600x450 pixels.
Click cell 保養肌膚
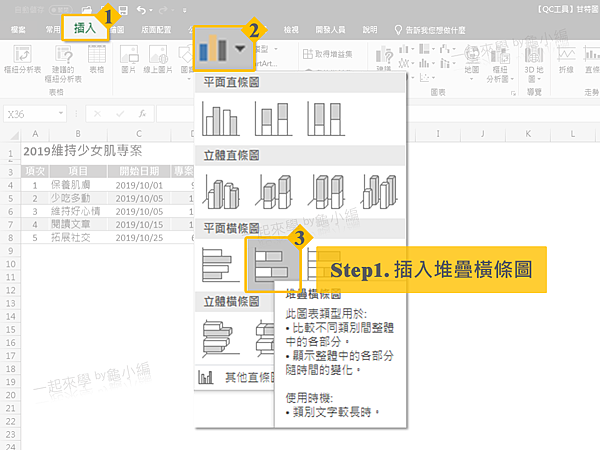coord(78,185)
